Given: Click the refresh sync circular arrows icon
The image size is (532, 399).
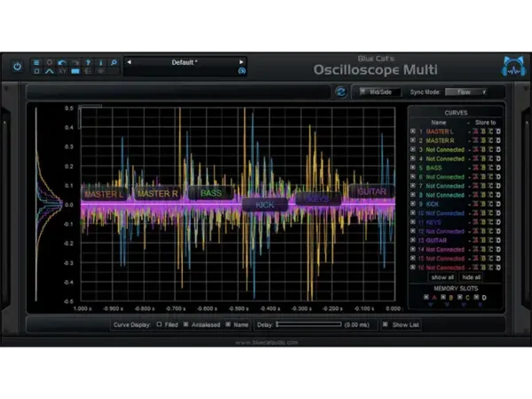Looking at the screenshot, I should [x=341, y=92].
